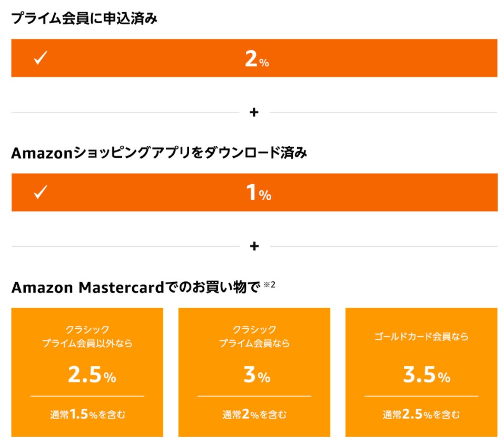Screen dimensions: 504x443
Task: Click the 1% figure in the app bar
Action: pos(259,193)
